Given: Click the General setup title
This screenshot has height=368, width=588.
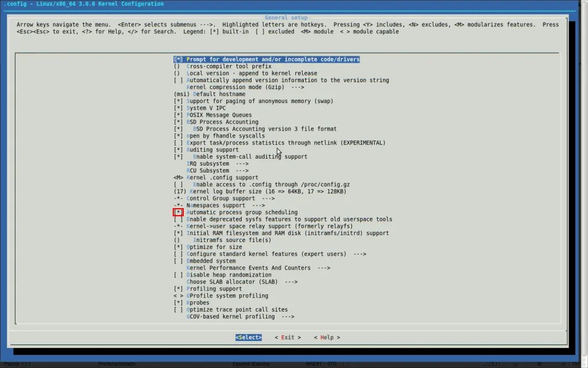Looking at the screenshot, I should coord(286,18).
